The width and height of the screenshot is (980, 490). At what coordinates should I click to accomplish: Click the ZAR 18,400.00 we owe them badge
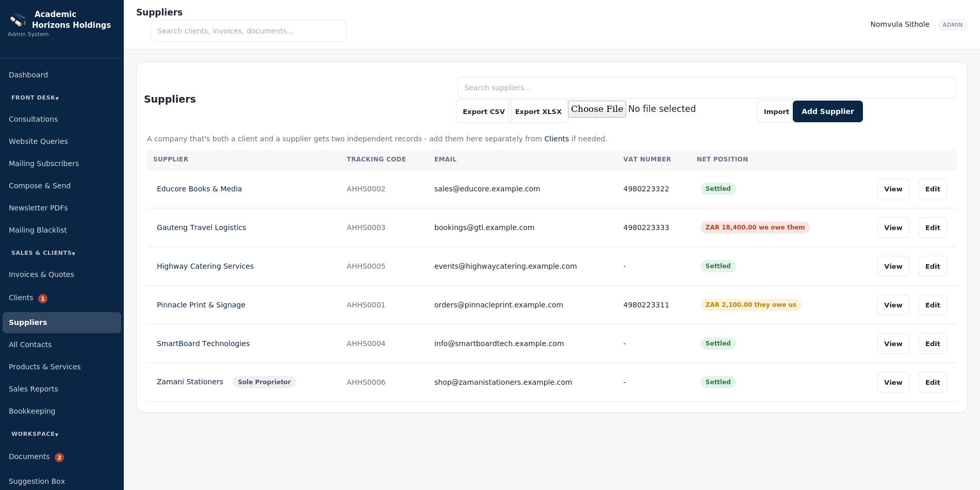tap(755, 227)
